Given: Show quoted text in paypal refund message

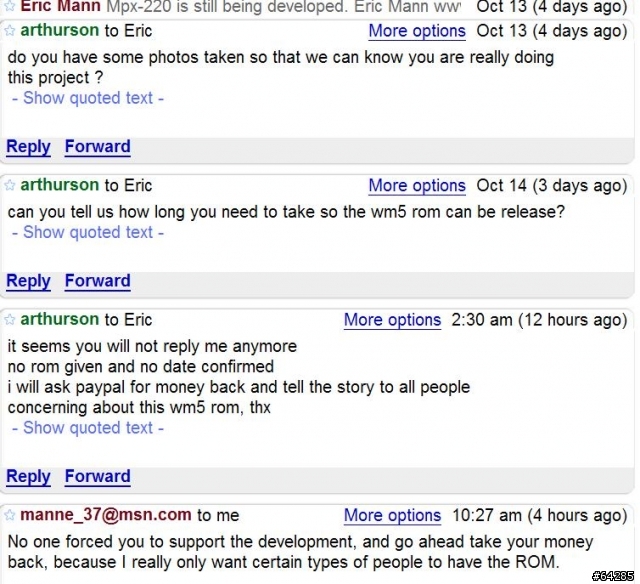Looking at the screenshot, I should coord(88,428).
